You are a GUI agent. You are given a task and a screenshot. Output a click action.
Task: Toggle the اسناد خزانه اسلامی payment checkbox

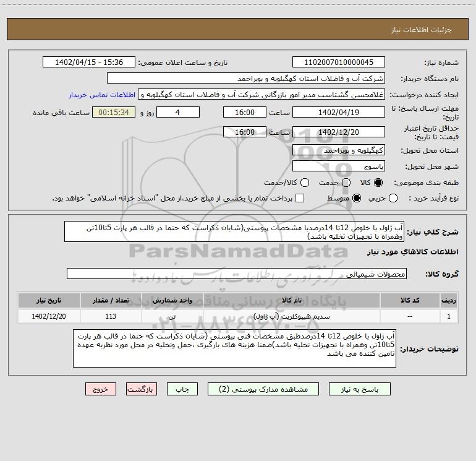pos(300,198)
